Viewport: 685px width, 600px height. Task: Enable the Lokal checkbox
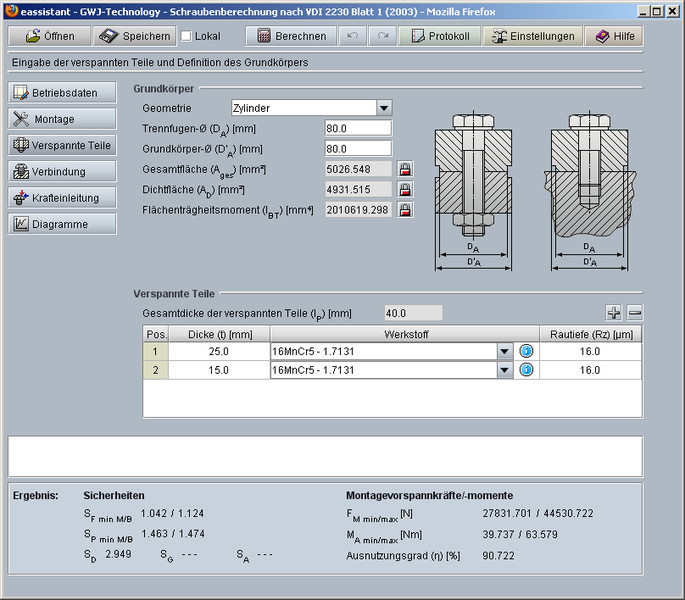coord(186,36)
